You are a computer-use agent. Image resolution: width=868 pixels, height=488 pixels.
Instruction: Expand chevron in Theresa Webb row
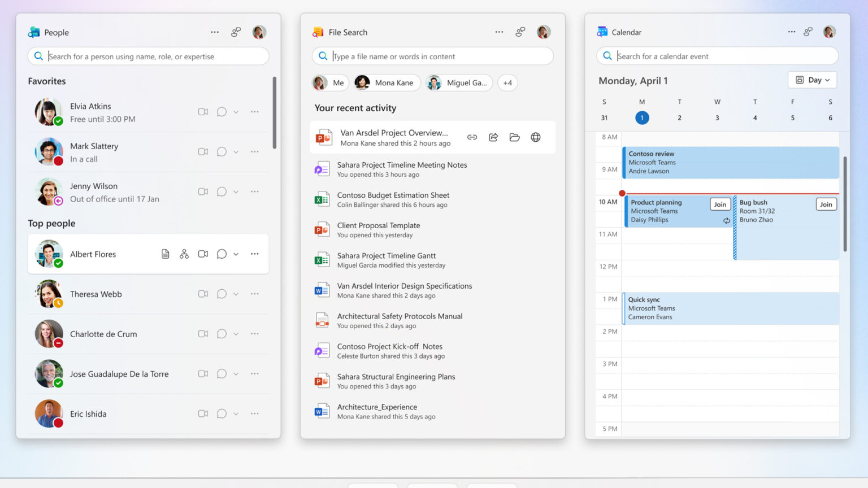[236, 294]
